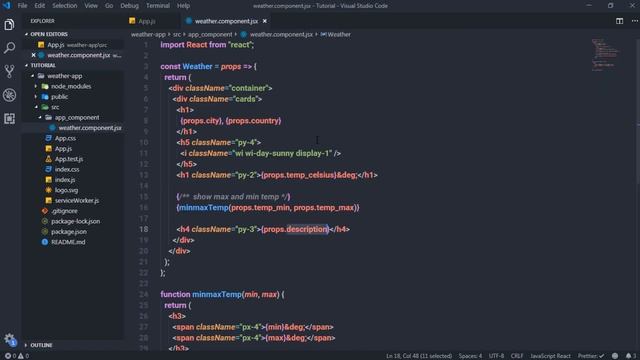Open App.js in Open Editors list
The image size is (640, 360).
(x=73, y=45)
